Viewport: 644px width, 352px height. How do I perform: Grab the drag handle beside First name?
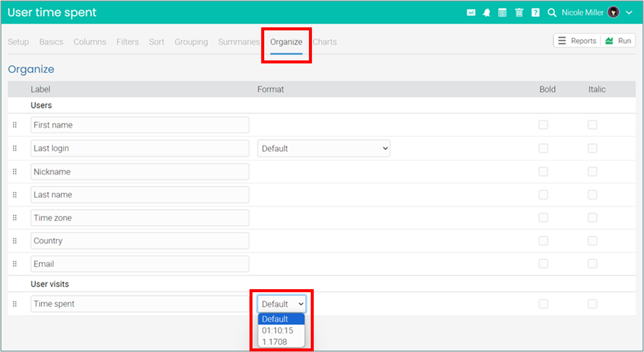click(x=15, y=125)
